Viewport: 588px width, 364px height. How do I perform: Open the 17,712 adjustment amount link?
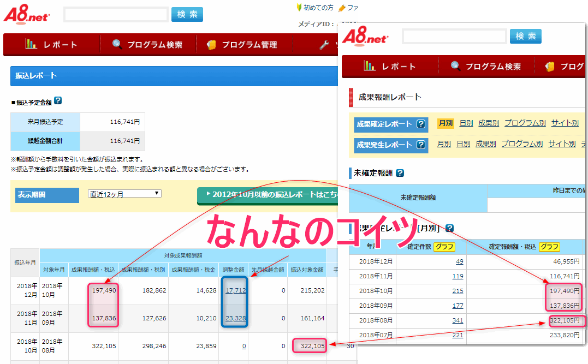[x=235, y=291]
